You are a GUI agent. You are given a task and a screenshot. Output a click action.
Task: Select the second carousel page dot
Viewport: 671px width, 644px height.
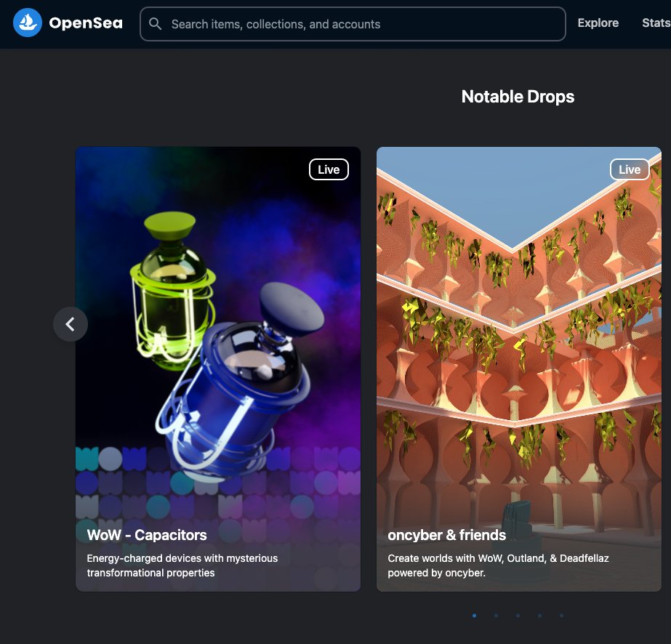(x=496, y=616)
